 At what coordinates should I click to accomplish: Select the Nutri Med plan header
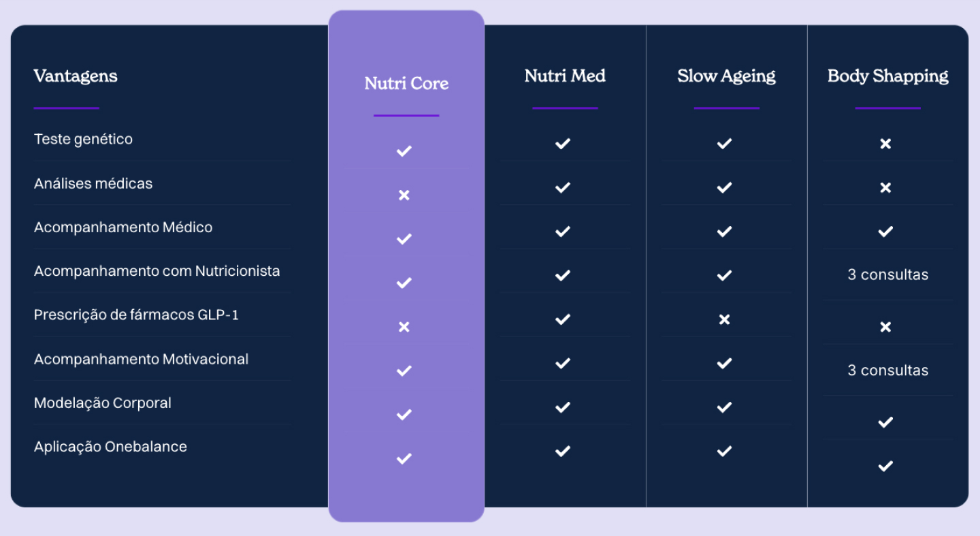565,76
